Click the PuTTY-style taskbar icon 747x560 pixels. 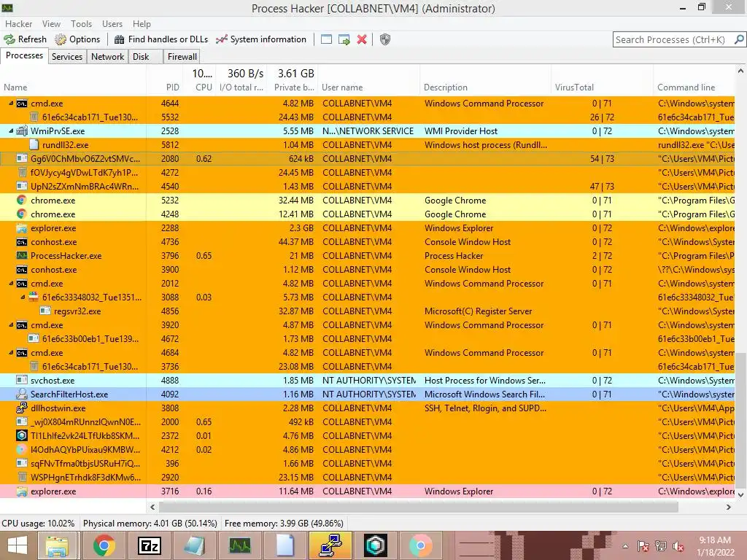tap(330, 545)
